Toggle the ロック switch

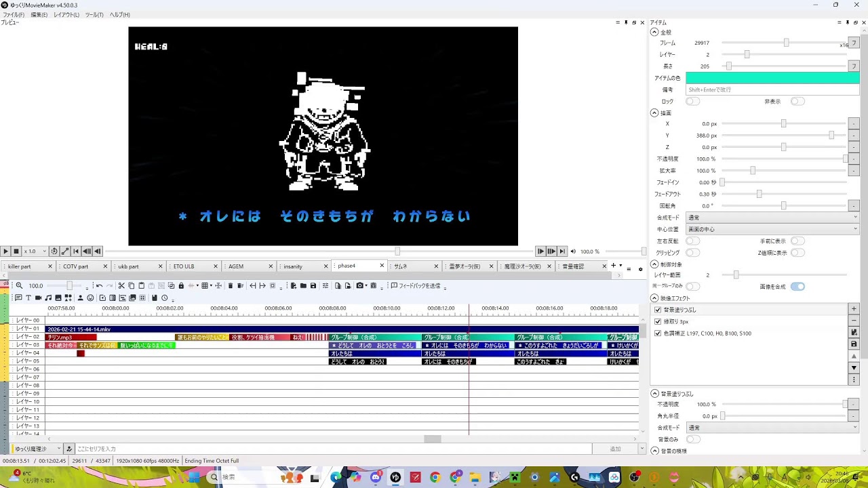point(692,101)
